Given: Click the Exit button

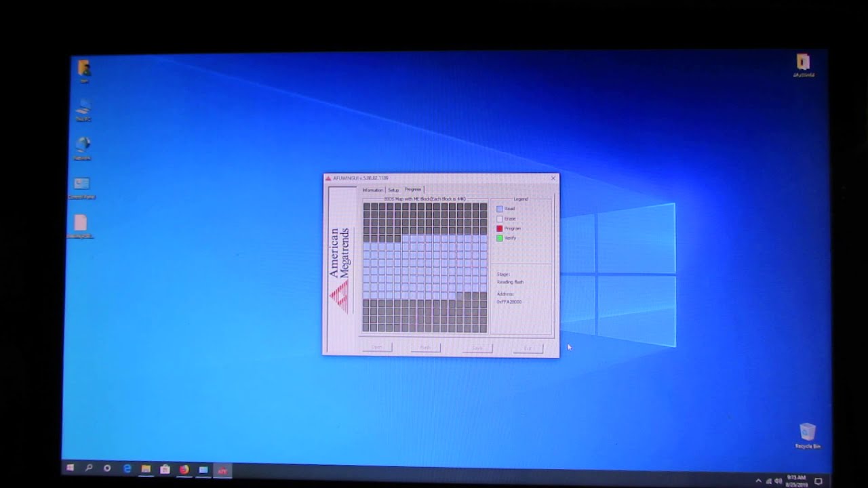Looking at the screenshot, I should click(528, 348).
